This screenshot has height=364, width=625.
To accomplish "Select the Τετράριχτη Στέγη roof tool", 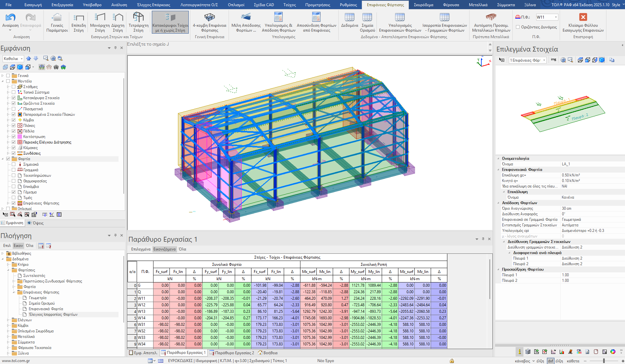I will pyautogui.click(x=138, y=17).
